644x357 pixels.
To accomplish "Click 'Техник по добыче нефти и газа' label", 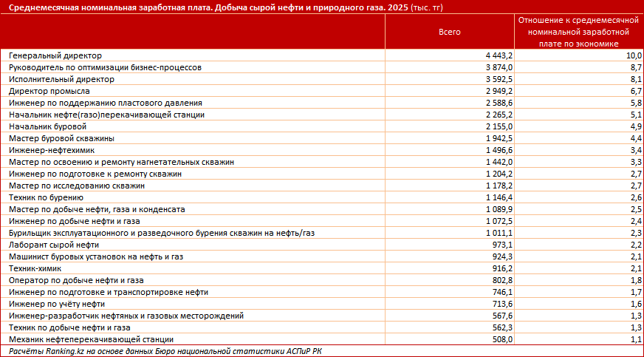I will [x=69, y=328].
